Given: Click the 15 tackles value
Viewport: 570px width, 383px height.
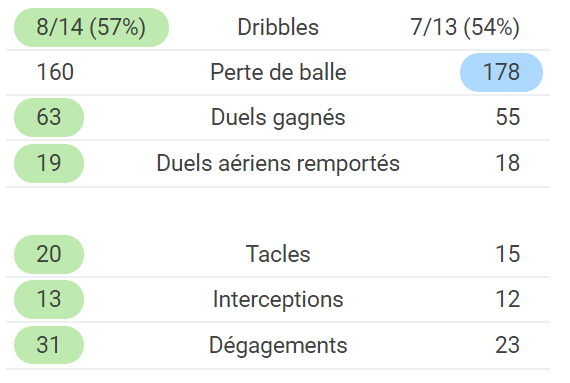Looking at the screenshot, I should [x=508, y=254].
